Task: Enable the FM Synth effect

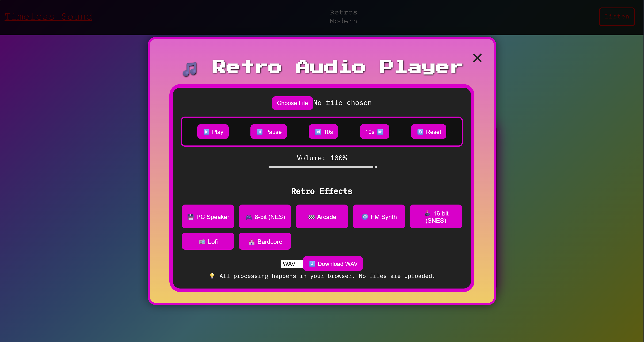Action: point(379,217)
